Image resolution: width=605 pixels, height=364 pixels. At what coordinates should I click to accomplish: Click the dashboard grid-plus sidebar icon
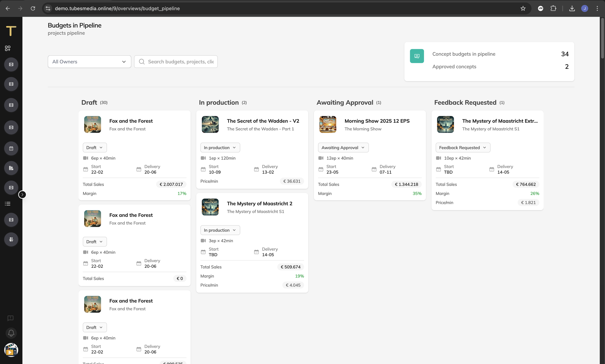(x=8, y=48)
